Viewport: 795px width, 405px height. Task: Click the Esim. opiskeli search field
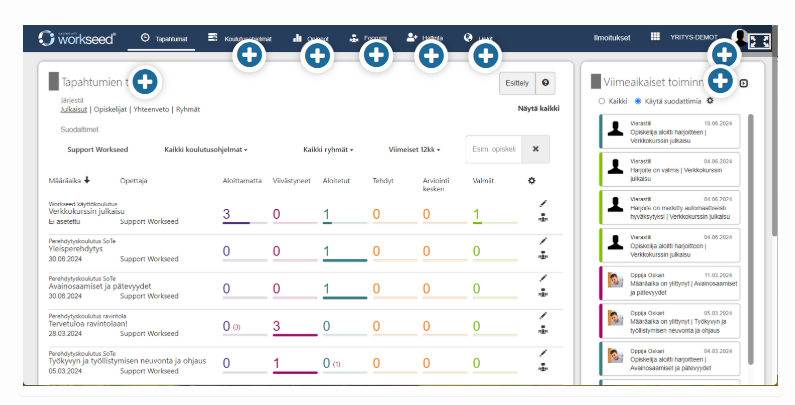click(494, 149)
